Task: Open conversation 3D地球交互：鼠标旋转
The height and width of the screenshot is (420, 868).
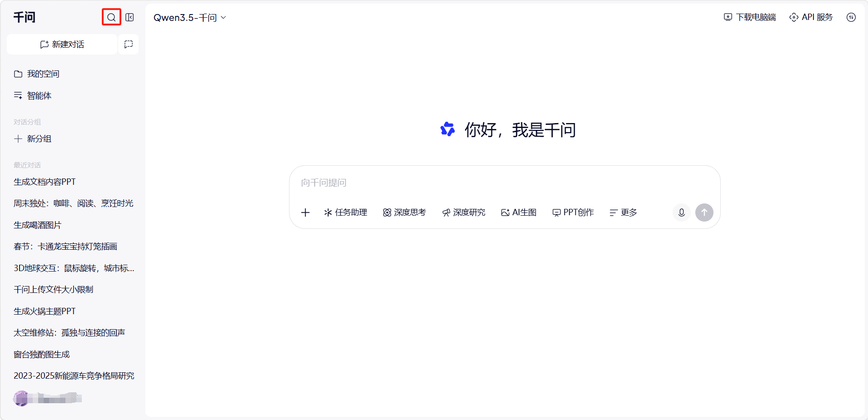Action: tap(74, 268)
